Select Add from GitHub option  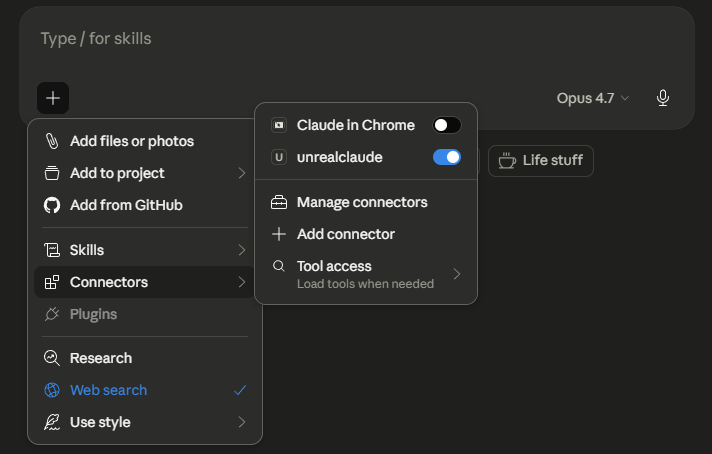(144, 205)
